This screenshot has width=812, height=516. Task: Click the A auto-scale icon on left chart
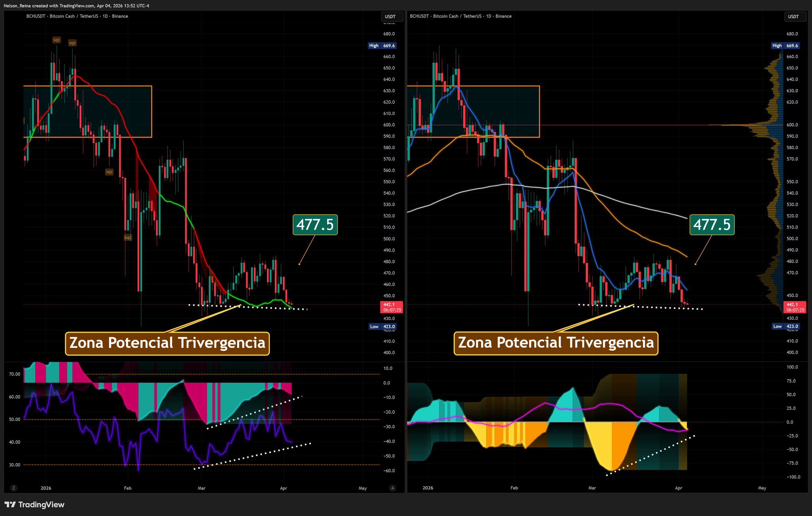click(393, 488)
